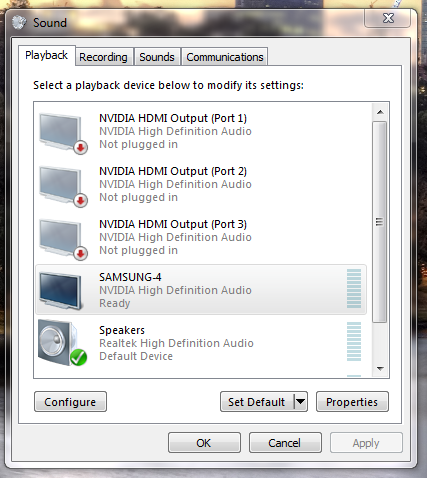Screen dimensions: 427x478
Task: Click the scroll down arrow in device list
Action: (x=380, y=368)
